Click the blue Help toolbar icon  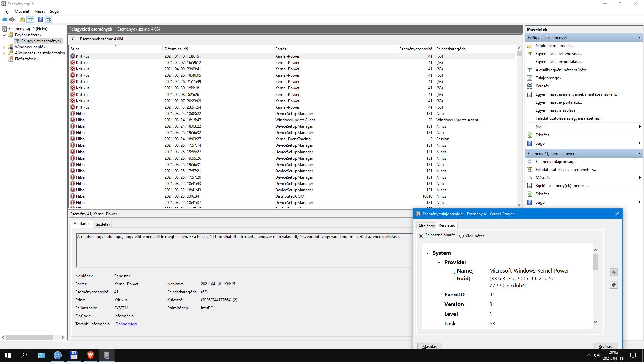(40, 19)
